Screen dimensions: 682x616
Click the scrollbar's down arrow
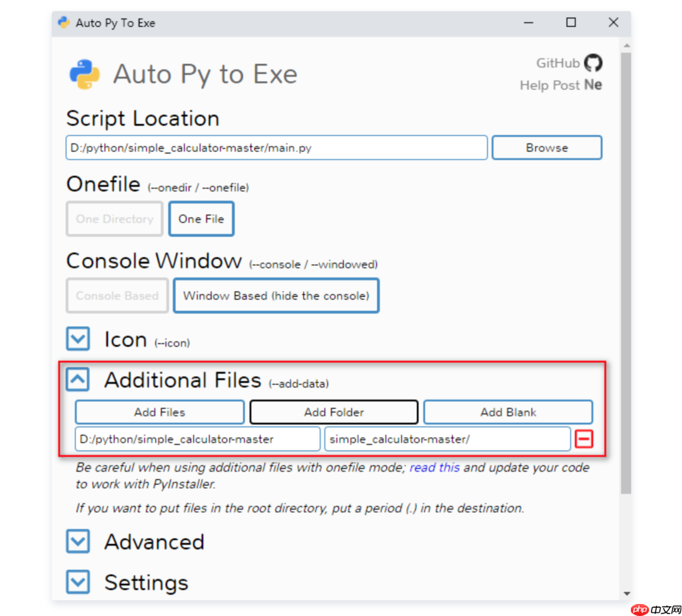[x=626, y=593]
